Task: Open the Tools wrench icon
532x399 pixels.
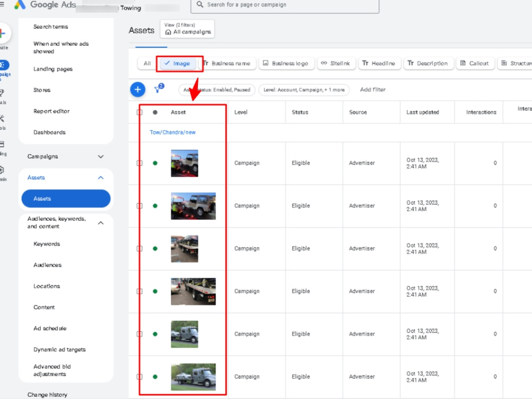Action: pos(2,118)
